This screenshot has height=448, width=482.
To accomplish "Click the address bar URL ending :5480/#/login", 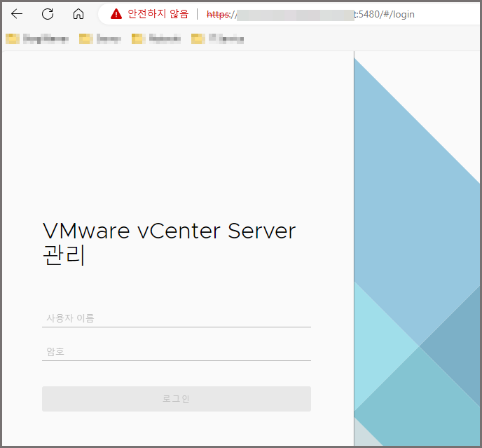I will [x=310, y=14].
